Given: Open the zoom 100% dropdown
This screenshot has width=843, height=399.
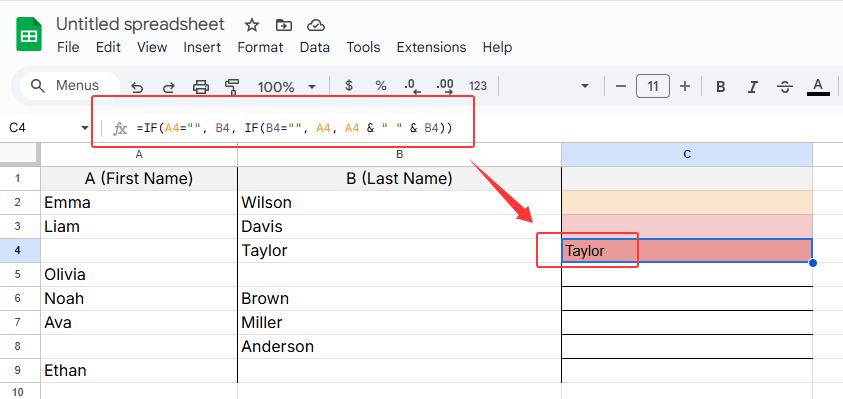Looking at the screenshot, I should tap(287, 87).
